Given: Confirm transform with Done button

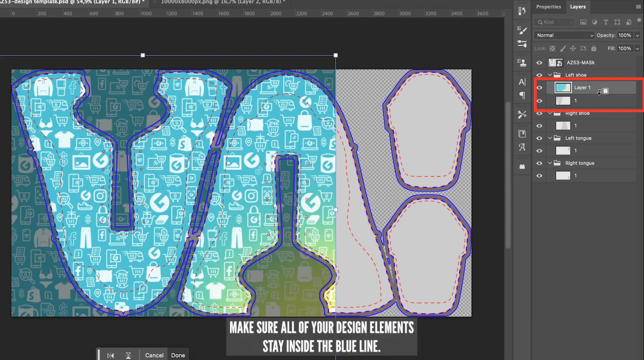Looking at the screenshot, I should pos(178,355).
